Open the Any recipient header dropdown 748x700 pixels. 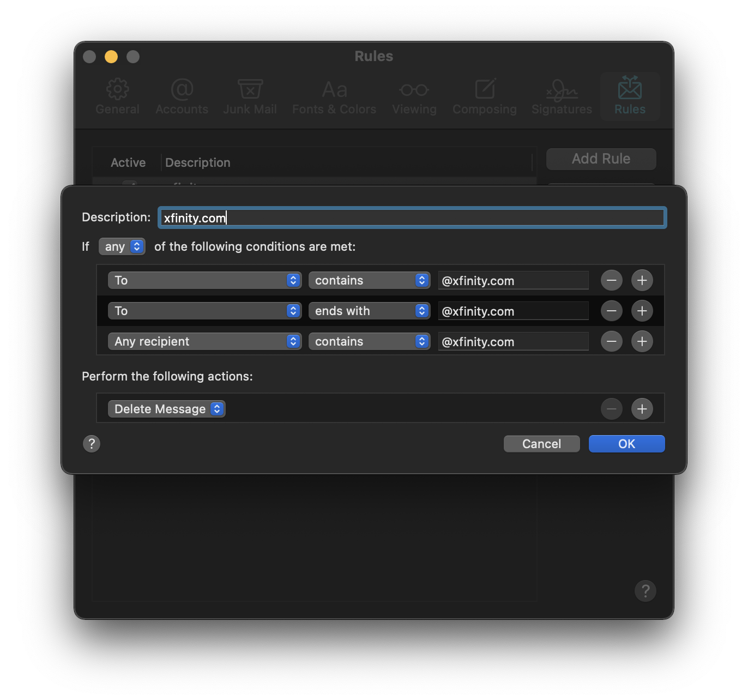[204, 341]
